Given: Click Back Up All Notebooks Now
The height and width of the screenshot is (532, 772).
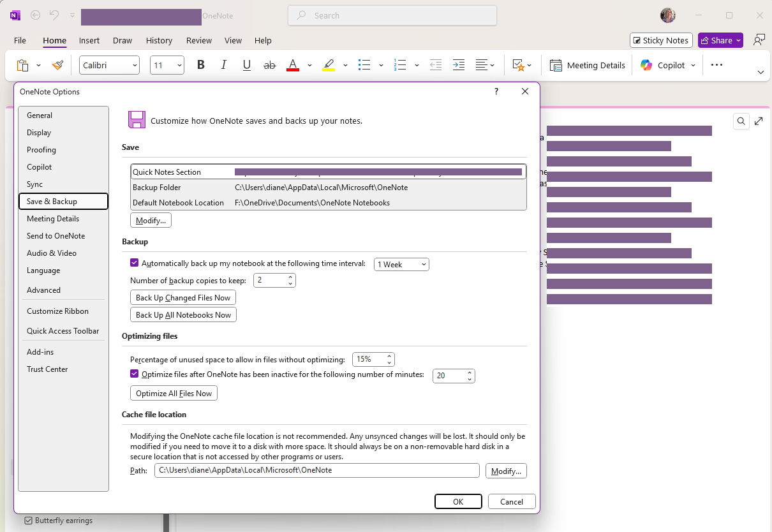Looking at the screenshot, I should [183, 314].
